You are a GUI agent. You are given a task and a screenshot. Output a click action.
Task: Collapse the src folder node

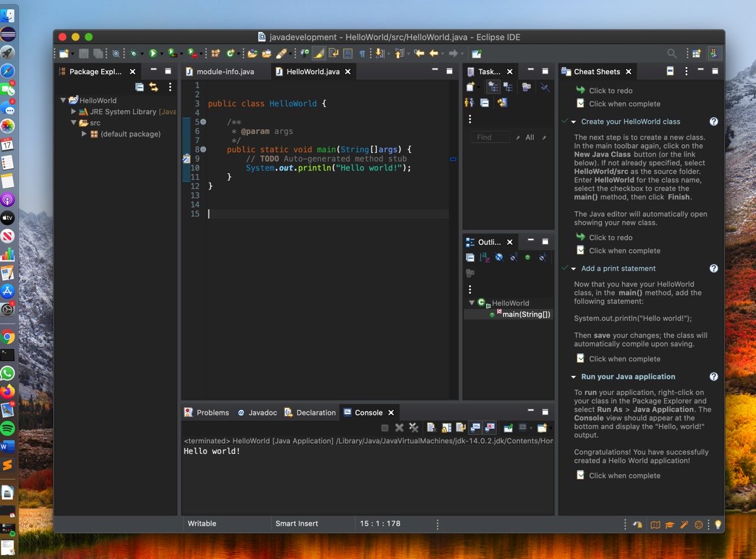click(x=73, y=123)
